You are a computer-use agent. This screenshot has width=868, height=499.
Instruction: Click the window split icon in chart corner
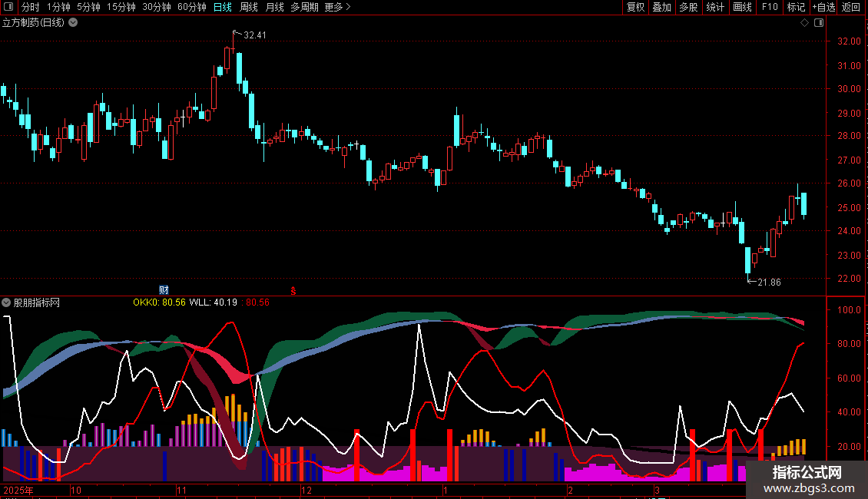[x=819, y=23]
